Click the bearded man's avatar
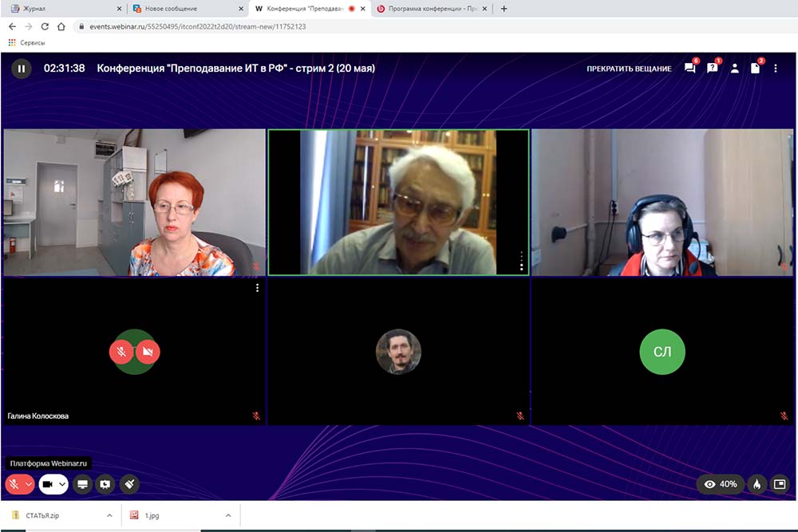The height and width of the screenshot is (532, 798). pos(398,352)
